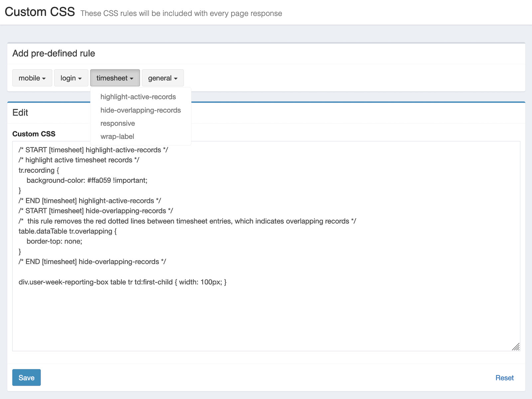Click the bold Custom CSS field label

(34, 134)
